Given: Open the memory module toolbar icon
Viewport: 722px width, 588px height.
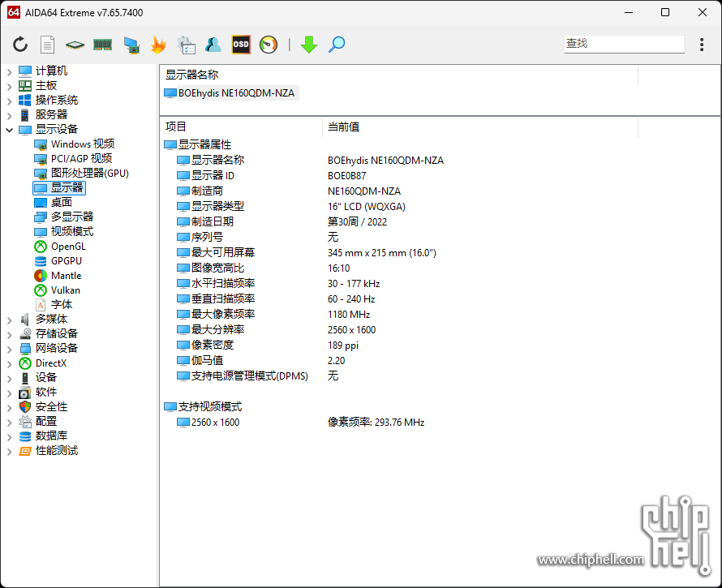Looking at the screenshot, I should pyautogui.click(x=103, y=45).
